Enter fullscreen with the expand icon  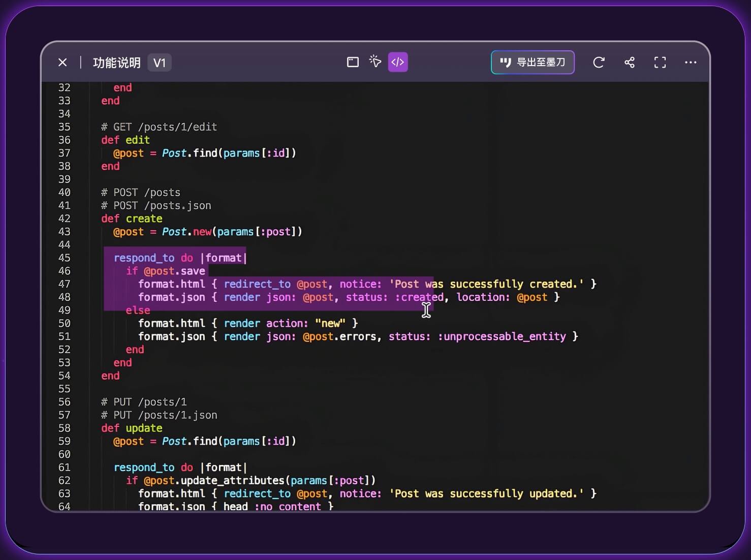(660, 63)
